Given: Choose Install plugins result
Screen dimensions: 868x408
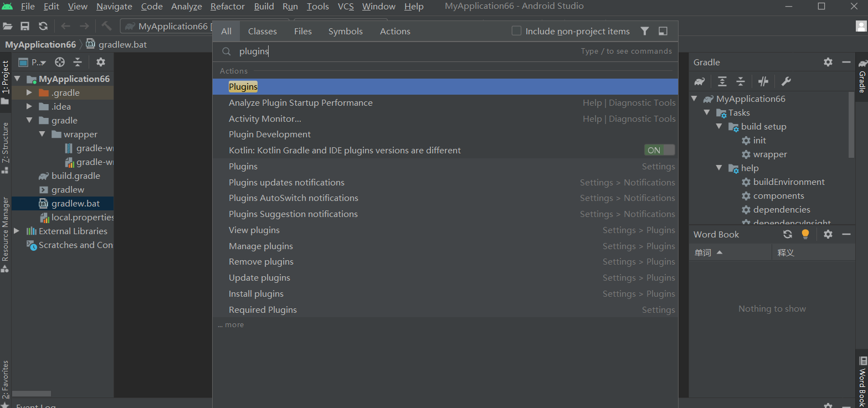Looking at the screenshot, I should click(445, 294).
